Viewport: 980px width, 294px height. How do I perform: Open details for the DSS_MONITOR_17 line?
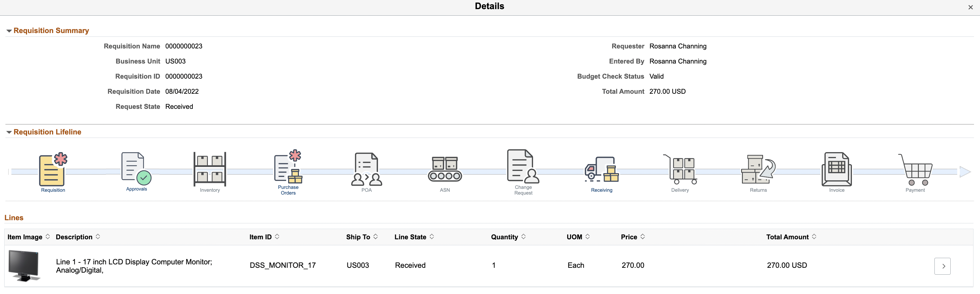942,266
